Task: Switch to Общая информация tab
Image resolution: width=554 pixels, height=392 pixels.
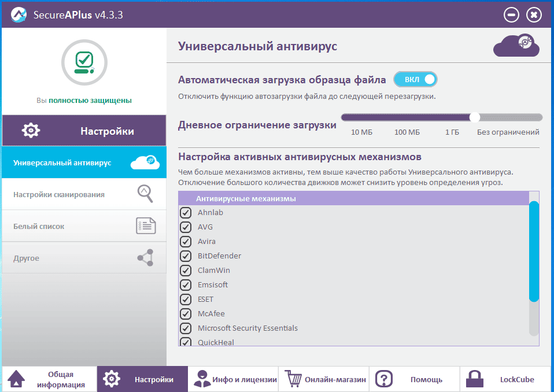Action: click(x=50, y=379)
